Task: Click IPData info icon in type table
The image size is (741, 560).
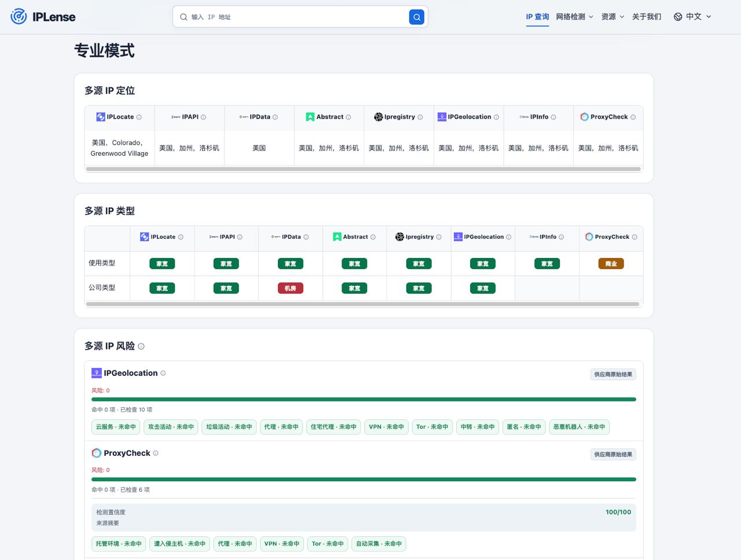Action: click(x=306, y=237)
